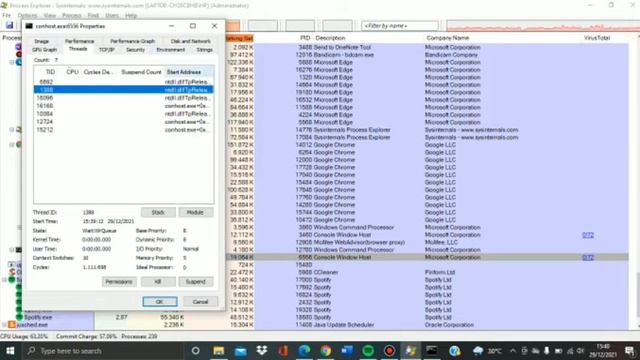Open the Windows Start menu
The image size is (640, 360).
click(x=10, y=351)
